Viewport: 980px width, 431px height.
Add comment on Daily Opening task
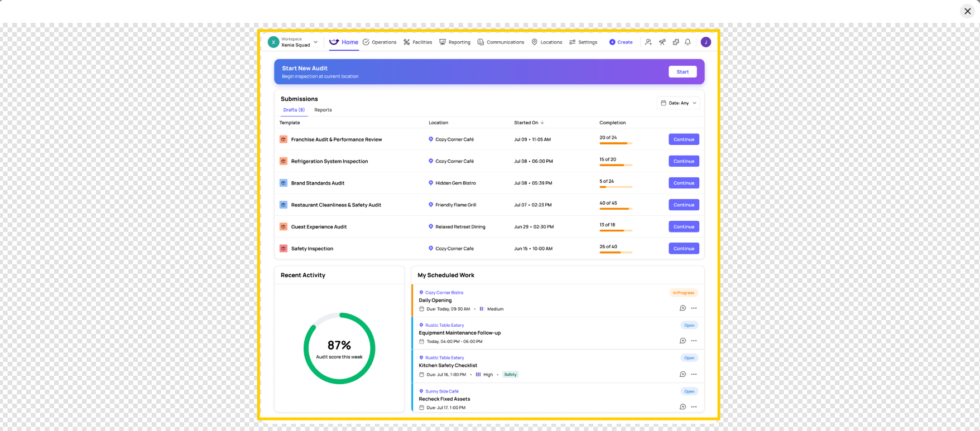[683, 308]
